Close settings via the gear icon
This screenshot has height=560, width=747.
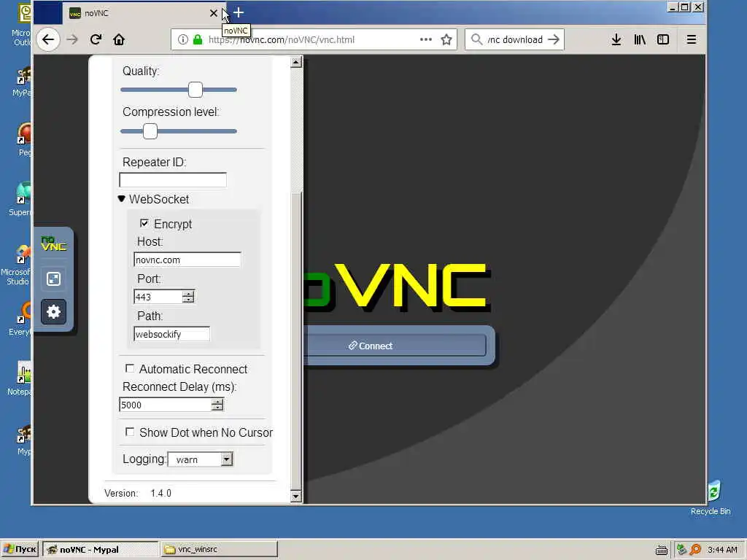[x=53, y=312]
